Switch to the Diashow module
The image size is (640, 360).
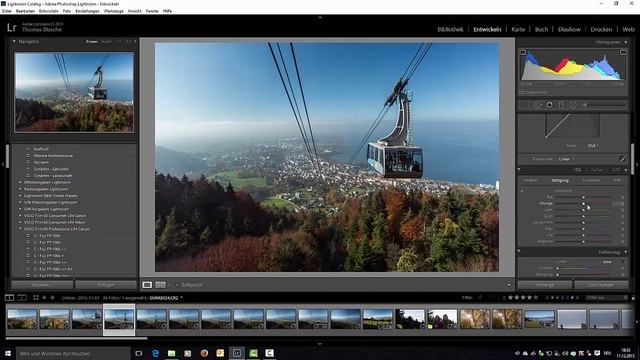click(569, 29)
